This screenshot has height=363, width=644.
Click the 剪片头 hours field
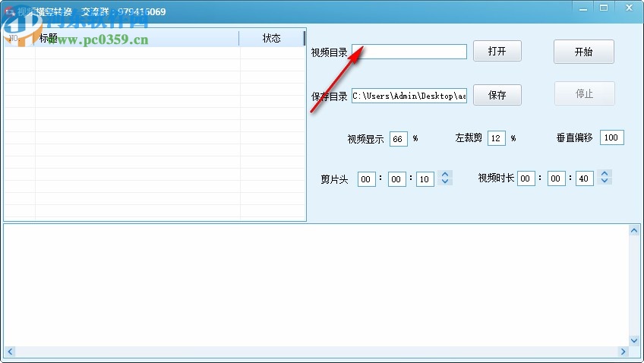pyautogui.click(x=366, y=179)
